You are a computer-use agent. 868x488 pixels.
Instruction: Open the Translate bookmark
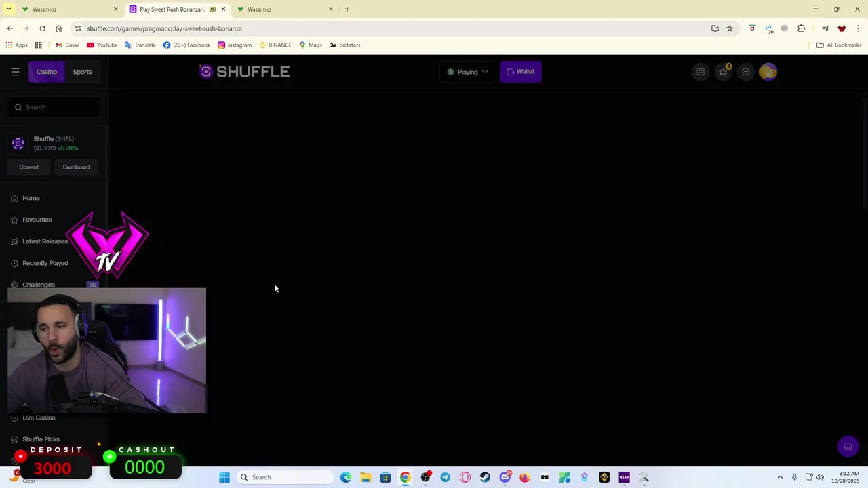click(140, 45)
